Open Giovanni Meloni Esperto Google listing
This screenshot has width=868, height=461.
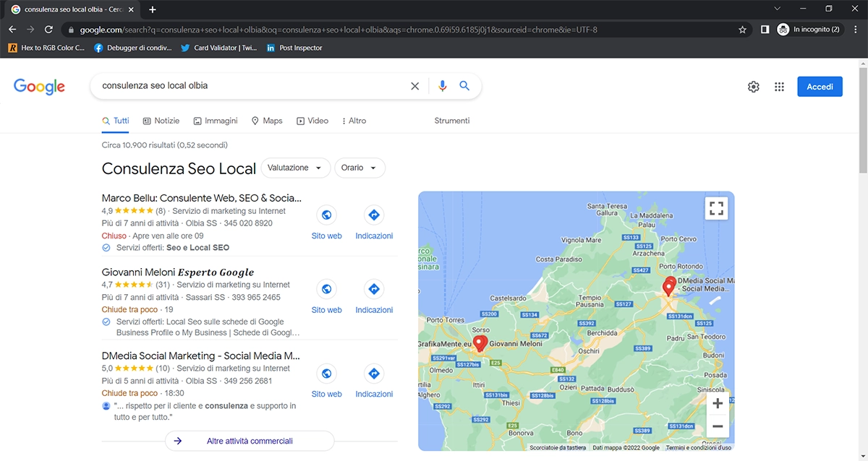pyautogui.click(x=178, y=272)
